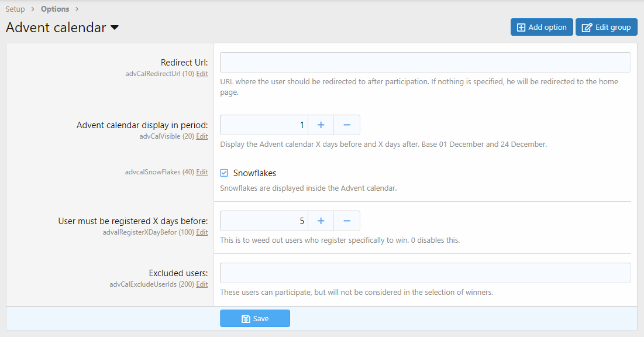Click Edit link for advCalExcludeUserIds

point(202,284)
